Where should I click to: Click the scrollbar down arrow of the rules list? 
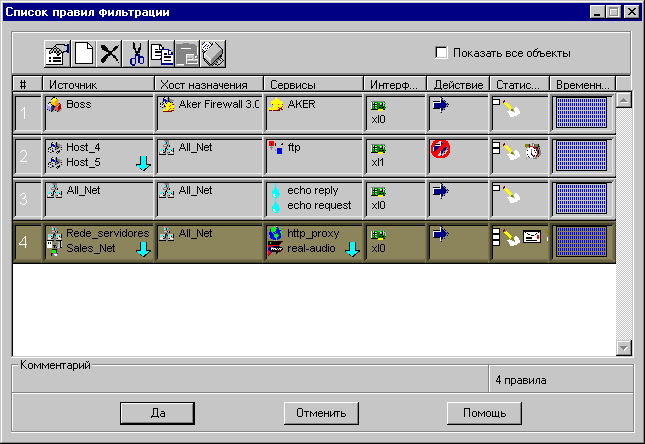[x=624, y=347]
